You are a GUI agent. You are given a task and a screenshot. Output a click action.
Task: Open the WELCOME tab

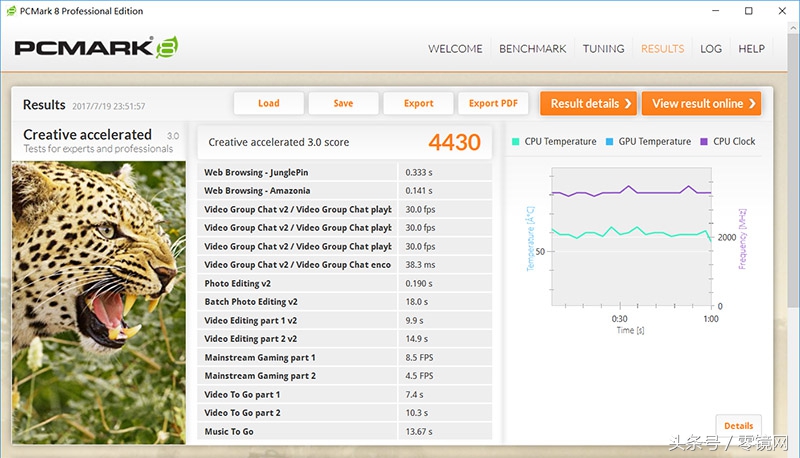pyautogui.click(x=455, y=49)
